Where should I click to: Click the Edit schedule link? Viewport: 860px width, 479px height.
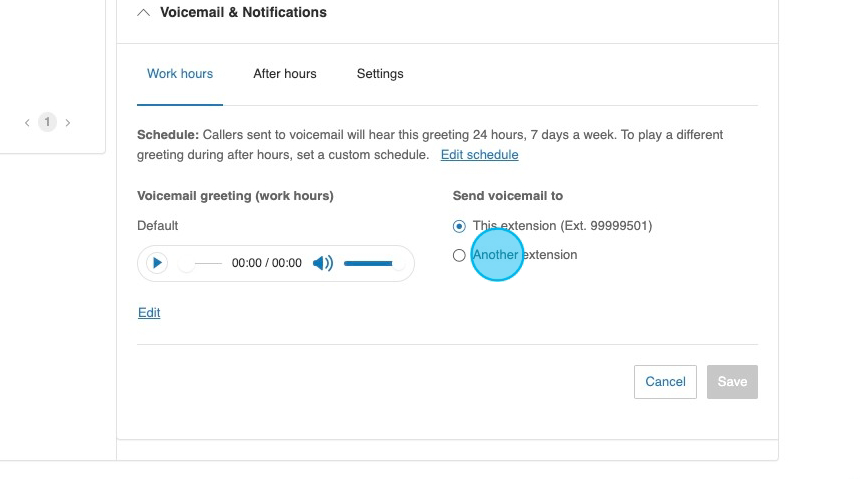(479, 155)
